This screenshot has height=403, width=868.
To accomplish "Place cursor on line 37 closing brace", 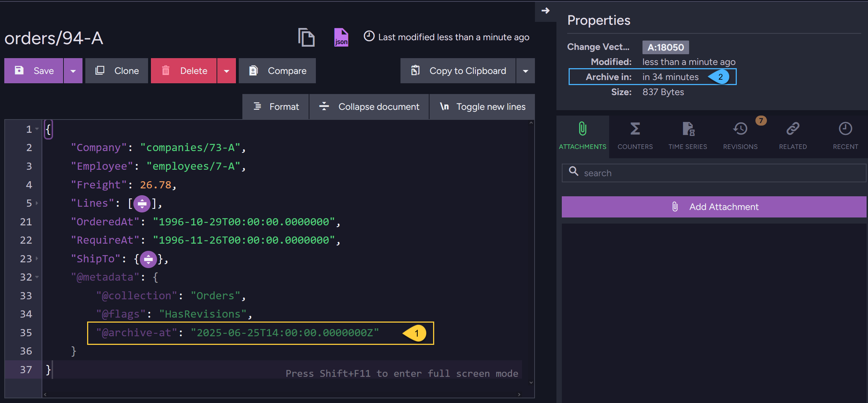I will click(x=48, y=370).
